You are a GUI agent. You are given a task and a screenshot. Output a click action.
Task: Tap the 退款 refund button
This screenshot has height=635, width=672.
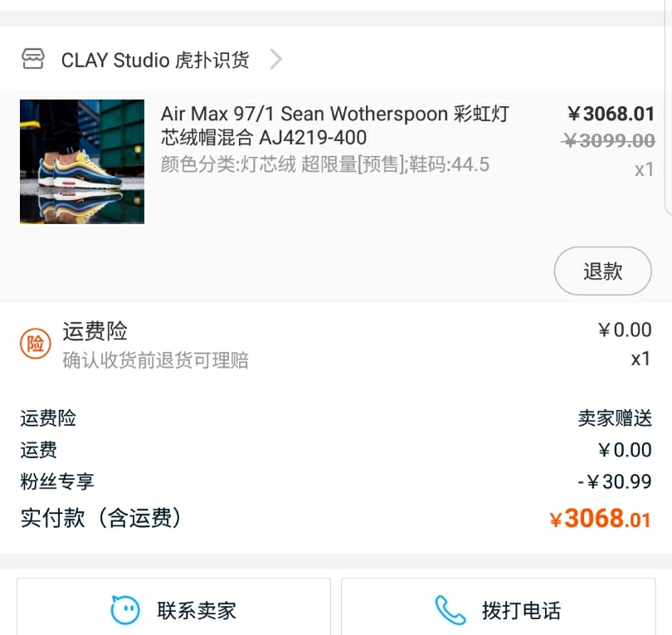point(602,271)
